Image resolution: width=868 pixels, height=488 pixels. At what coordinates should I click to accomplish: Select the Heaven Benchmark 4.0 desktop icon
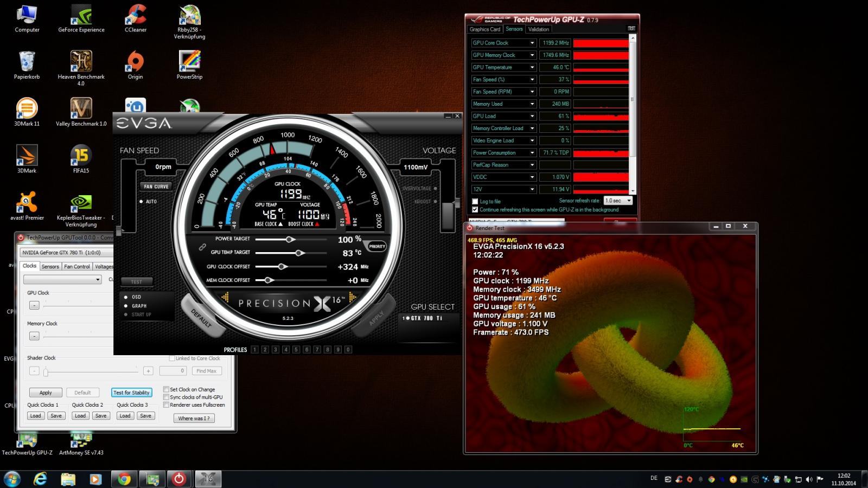click(x=81, y=68)
